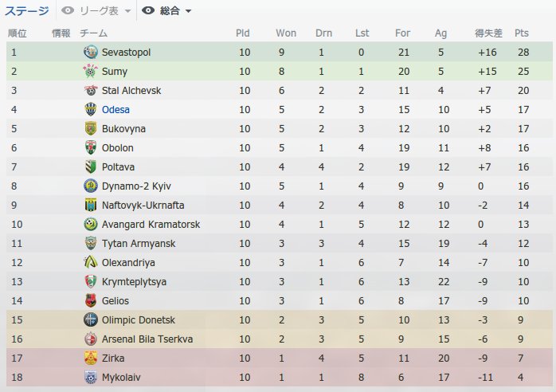Screen dimensions: 556x392
Task: Click the Obolon club crest
Action: pos(91,147)
